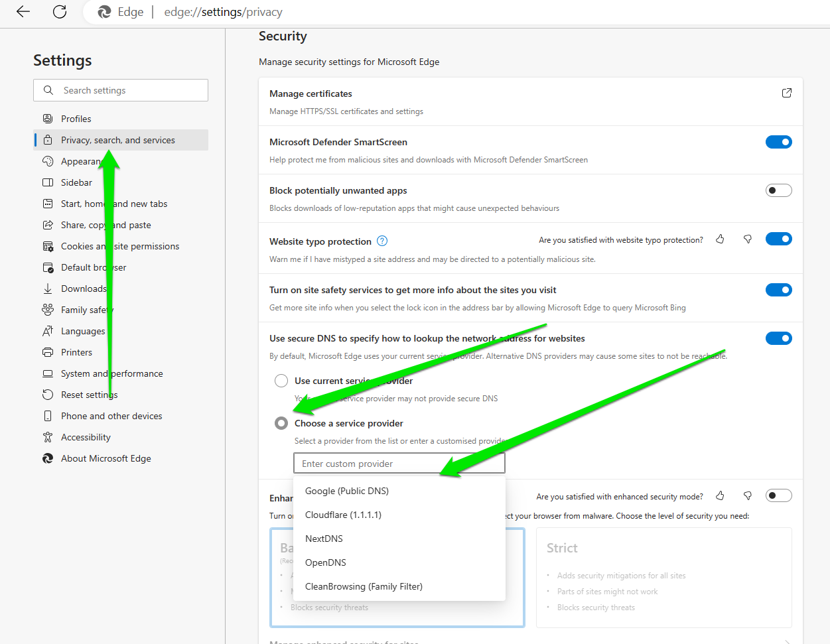Click the Accessibility icon
The image size is (830, 644).
coord(48,437)
